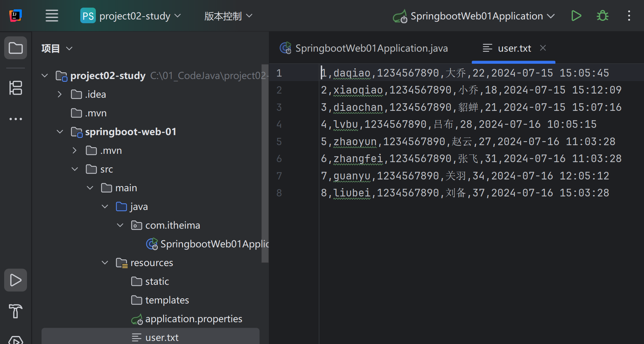Open the 版本控制 dropdown
The height and width of the screenshot is (344, 644).
228,16
